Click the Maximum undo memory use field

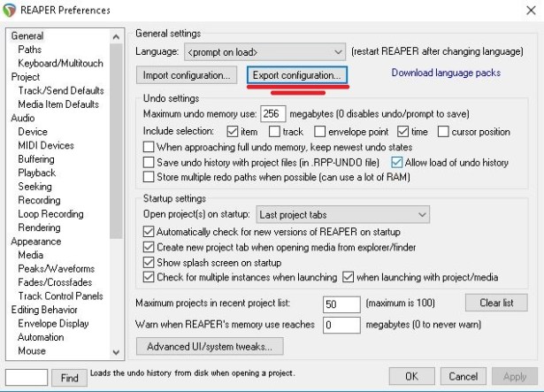275,114
